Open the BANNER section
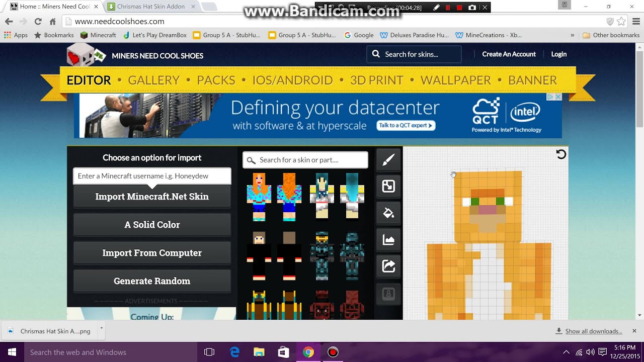Screen dimensions: 644x362 click(x=532, y=80)
